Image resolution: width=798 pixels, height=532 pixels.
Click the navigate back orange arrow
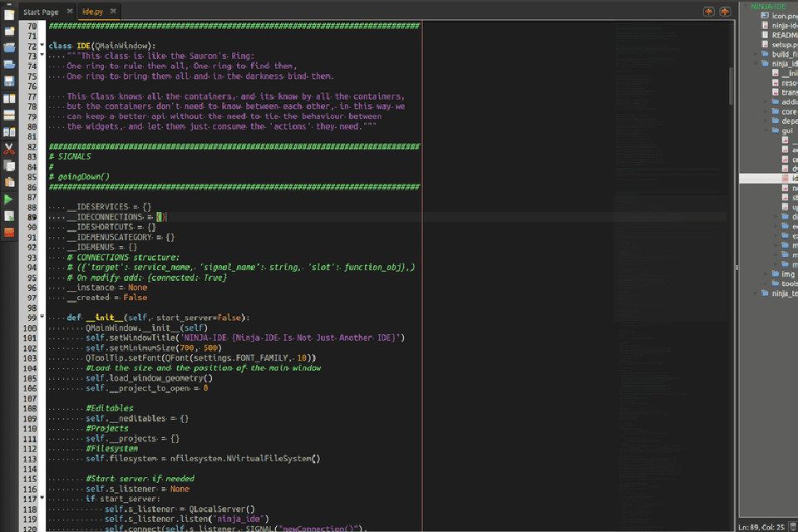(708, 11)
